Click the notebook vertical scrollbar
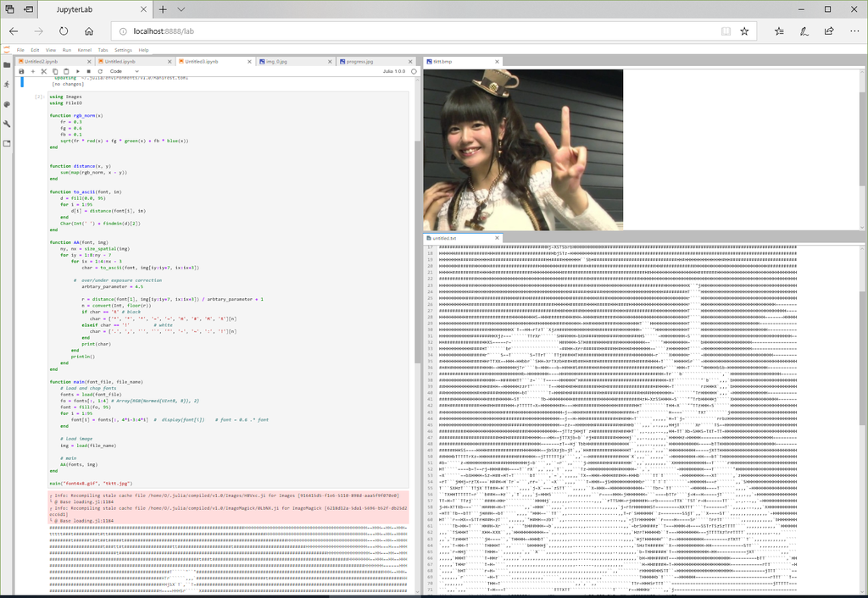The height and width of the screenshot is (598, 868). (418, 335)
